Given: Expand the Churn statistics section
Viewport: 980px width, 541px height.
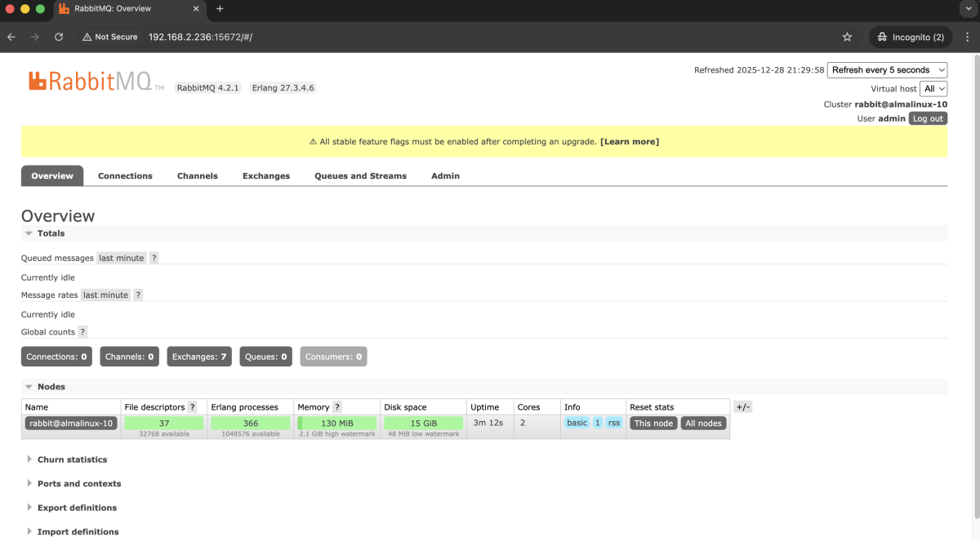Looking at the screenshot, I should point(72,459).
